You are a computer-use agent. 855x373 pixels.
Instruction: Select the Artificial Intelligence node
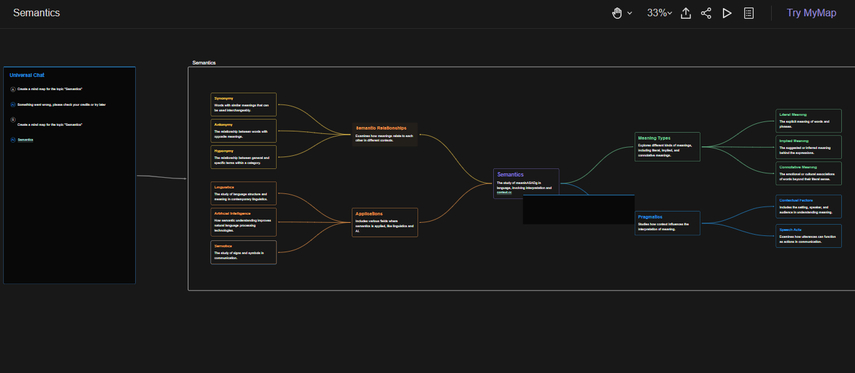point(244,222)
